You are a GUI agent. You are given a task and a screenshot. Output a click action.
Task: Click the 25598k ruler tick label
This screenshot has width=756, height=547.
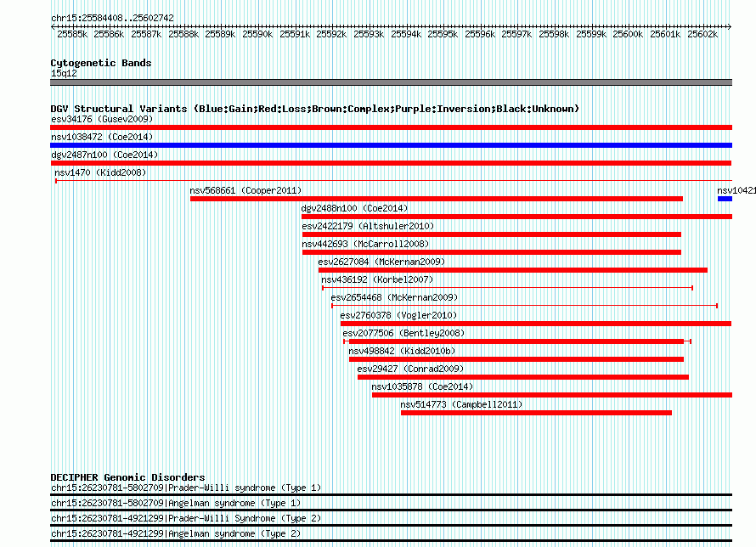click(554, 34)
